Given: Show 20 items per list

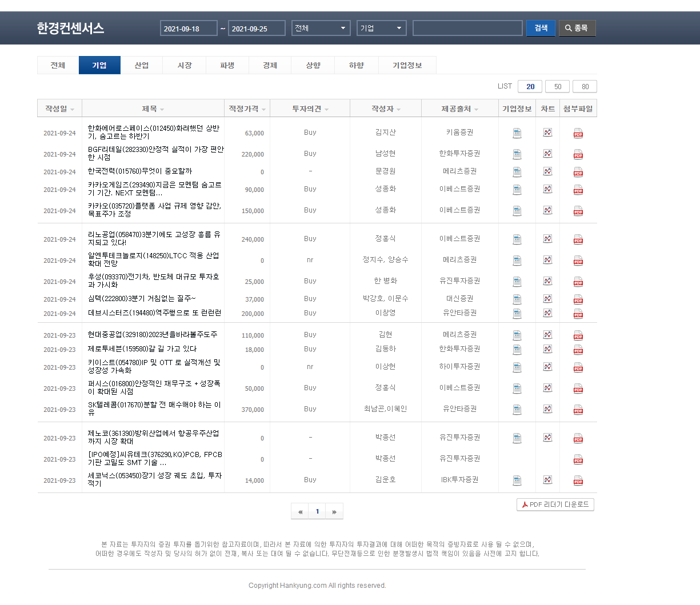Looking at the screenshot, I should coord(530,86).
